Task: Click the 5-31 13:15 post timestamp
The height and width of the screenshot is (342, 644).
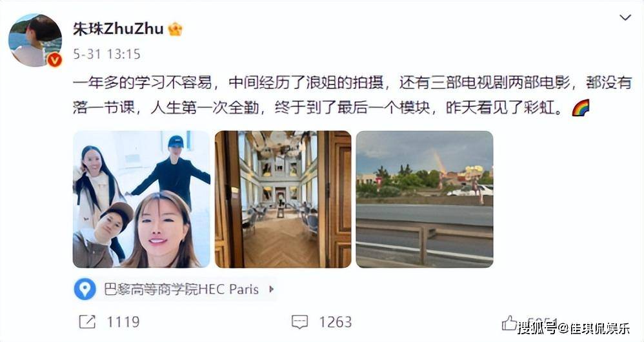Action: [106, 54]
